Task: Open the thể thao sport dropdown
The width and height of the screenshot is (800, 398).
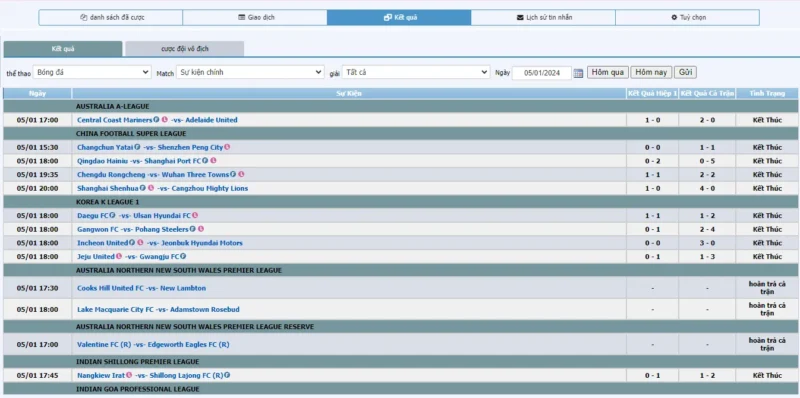Action: tap(92, 72)
